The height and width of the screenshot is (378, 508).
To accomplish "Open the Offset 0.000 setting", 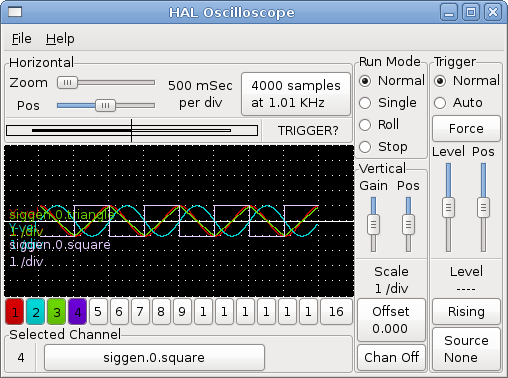I will [x=391, y=320].
